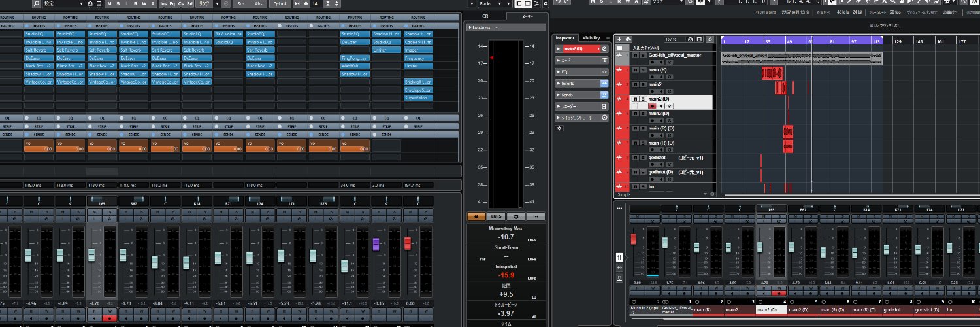Viewport: 980px width, 327px height.
Task: Open the 設定 configuration dropdown in mixer
Action: 63,4
